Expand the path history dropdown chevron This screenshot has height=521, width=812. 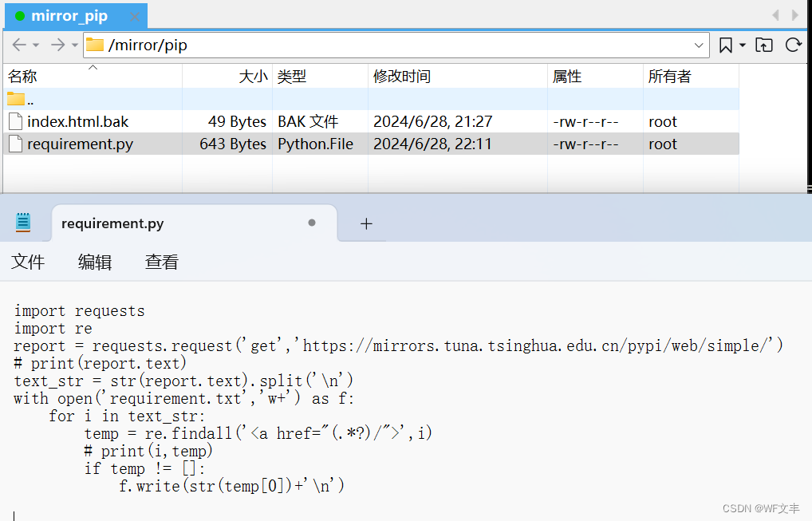[x=699, y=45]
